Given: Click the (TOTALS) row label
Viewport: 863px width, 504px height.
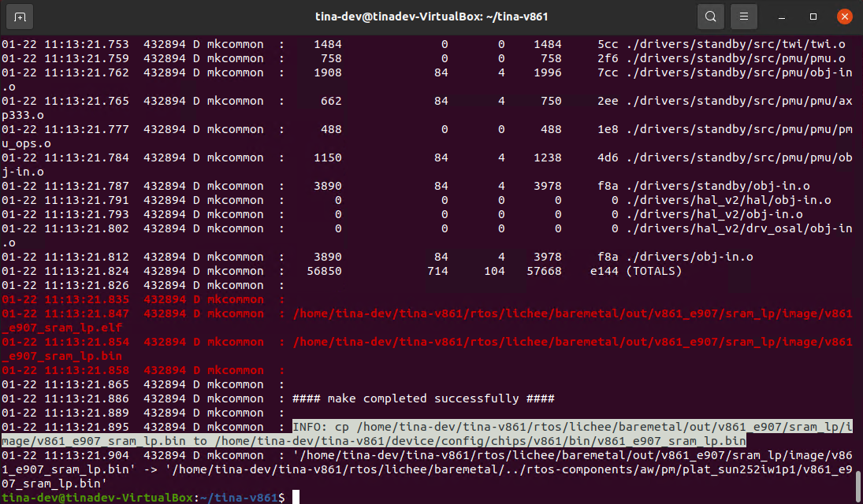Looking at the screenshot, I should pos(653,271).
